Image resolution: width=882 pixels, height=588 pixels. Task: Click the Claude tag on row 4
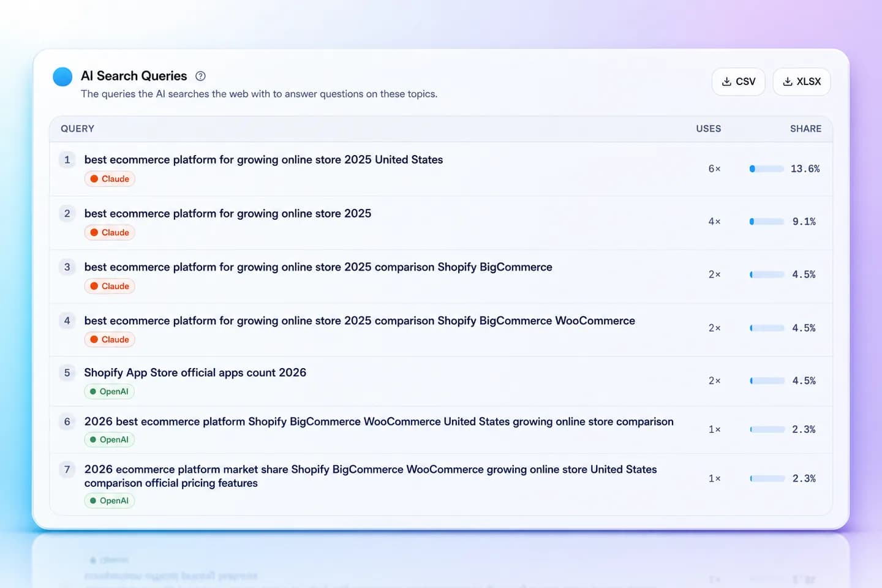110,339
